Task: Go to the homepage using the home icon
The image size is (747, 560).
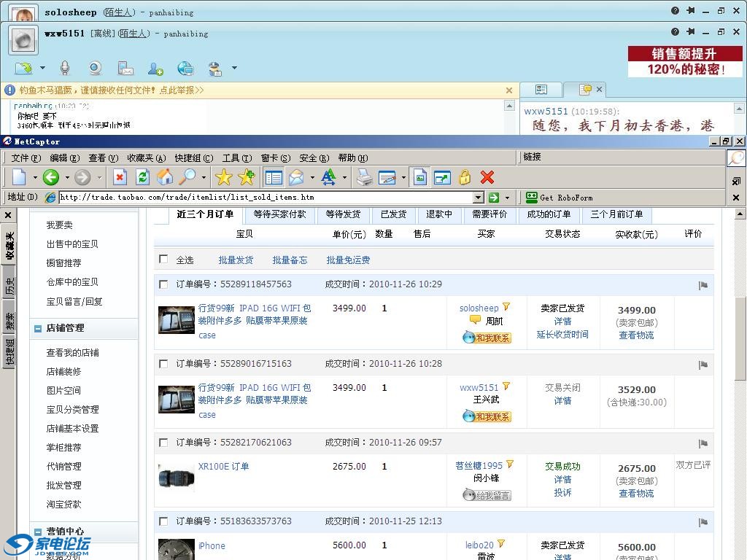Action: [x=164, y=177]
